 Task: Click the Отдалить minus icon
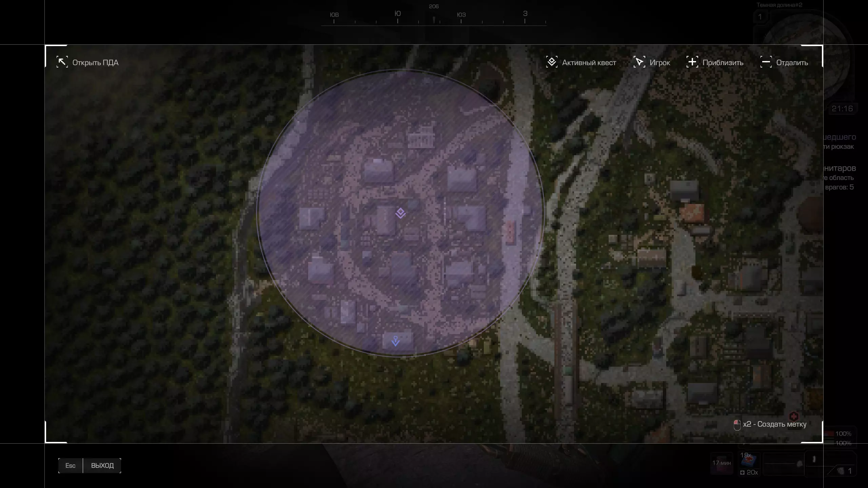766,62
